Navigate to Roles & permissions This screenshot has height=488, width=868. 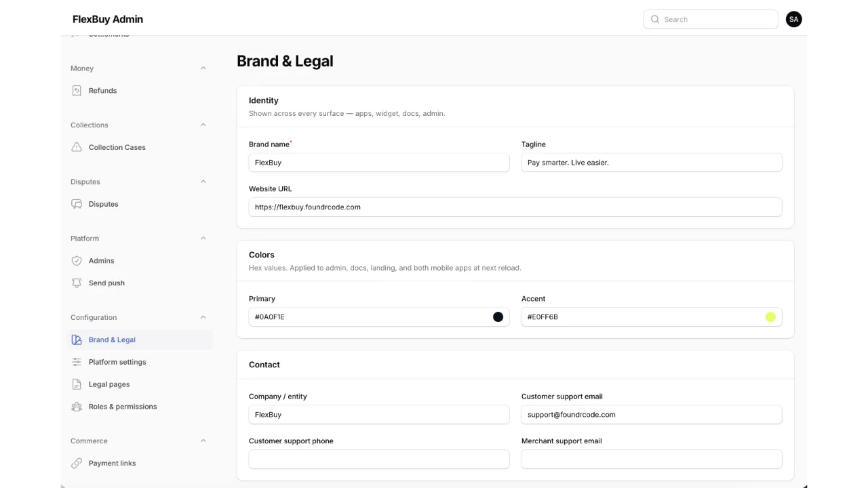140,407
